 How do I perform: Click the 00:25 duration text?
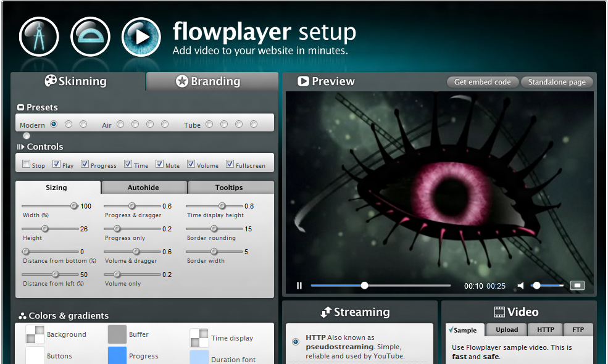click(x=496, y=286)
